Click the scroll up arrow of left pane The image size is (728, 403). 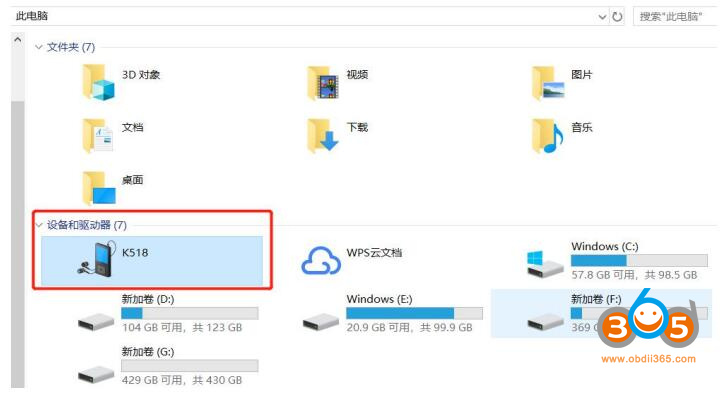point(17,39)
